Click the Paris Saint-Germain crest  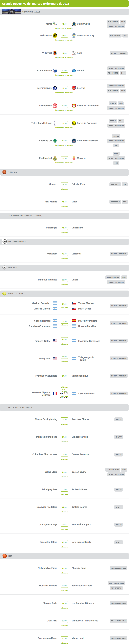coord(74,141)
